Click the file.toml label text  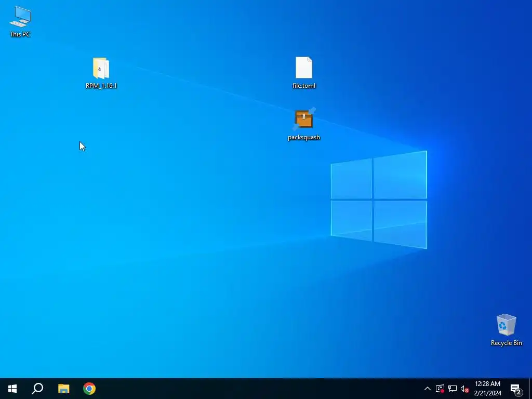click(x=303, y=86)
